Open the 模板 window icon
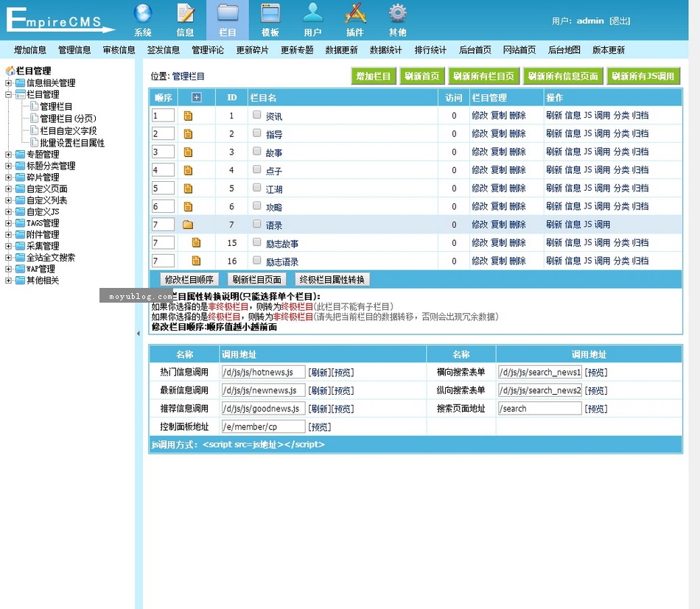This screenshot has width=700, height=609. coord(270,13)
